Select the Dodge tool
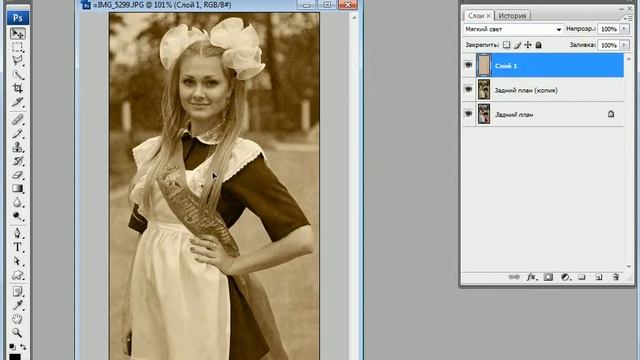 tap(17, 216)
